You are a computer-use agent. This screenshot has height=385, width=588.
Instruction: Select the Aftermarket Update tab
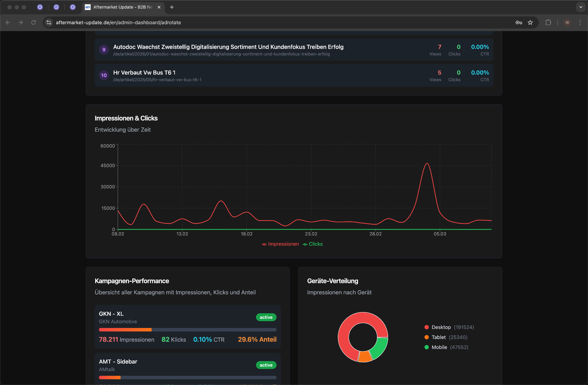pyautogui.click(x=123, y=7)
